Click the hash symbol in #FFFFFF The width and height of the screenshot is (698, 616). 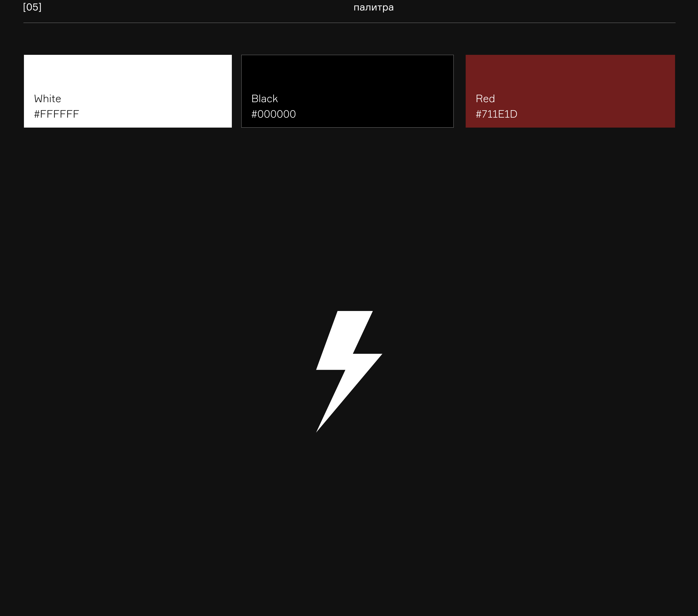(37, 114)
